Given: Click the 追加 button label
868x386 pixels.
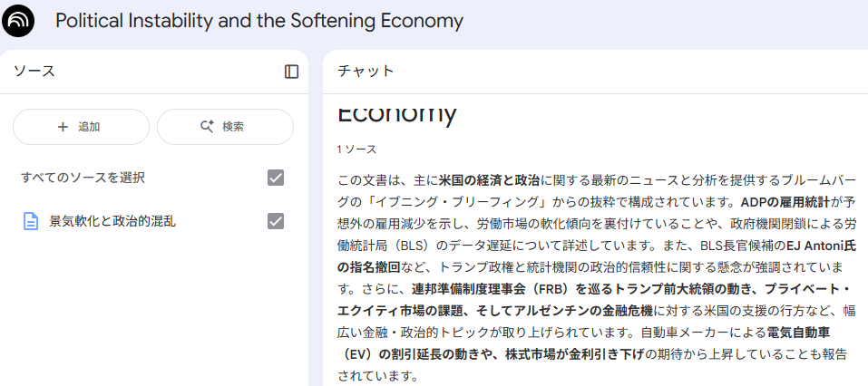Looking at the screenshot, I should (x=89, y=127).
